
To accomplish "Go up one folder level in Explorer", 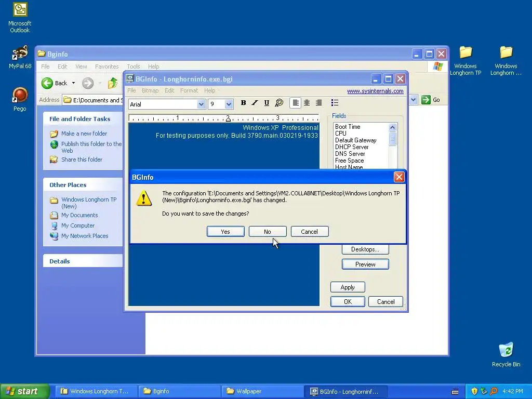I will (x=113, y=83).
